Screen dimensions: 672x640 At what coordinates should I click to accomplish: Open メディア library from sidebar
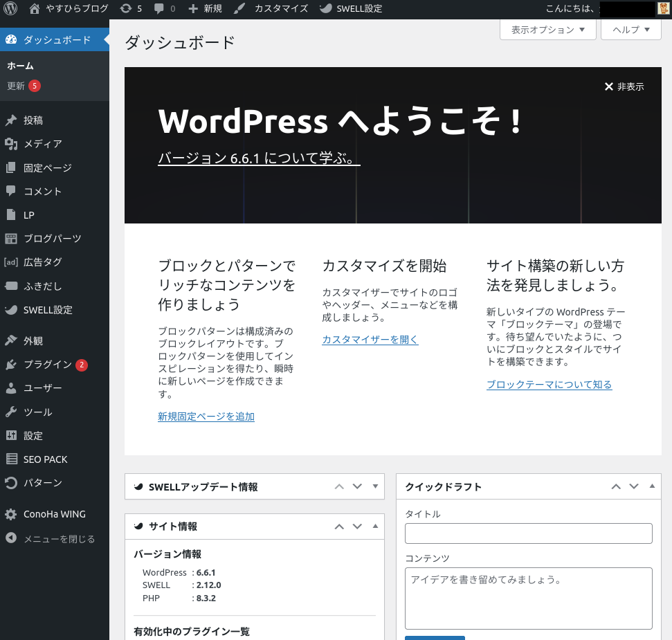point(42,144)
